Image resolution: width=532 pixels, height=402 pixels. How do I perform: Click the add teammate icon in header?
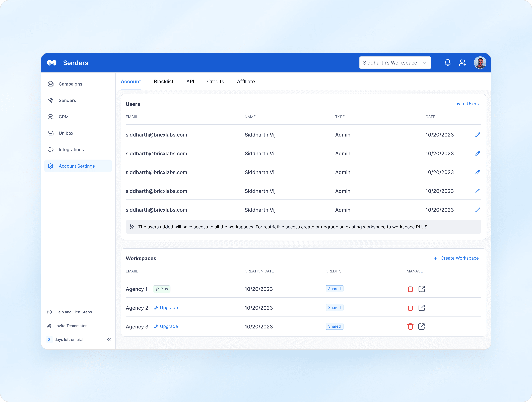(462, 63)
